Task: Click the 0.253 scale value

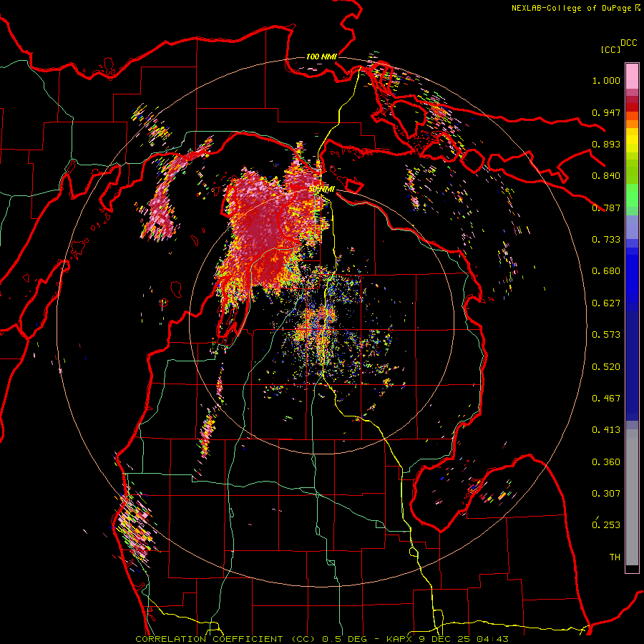Action: click(606, 525)
